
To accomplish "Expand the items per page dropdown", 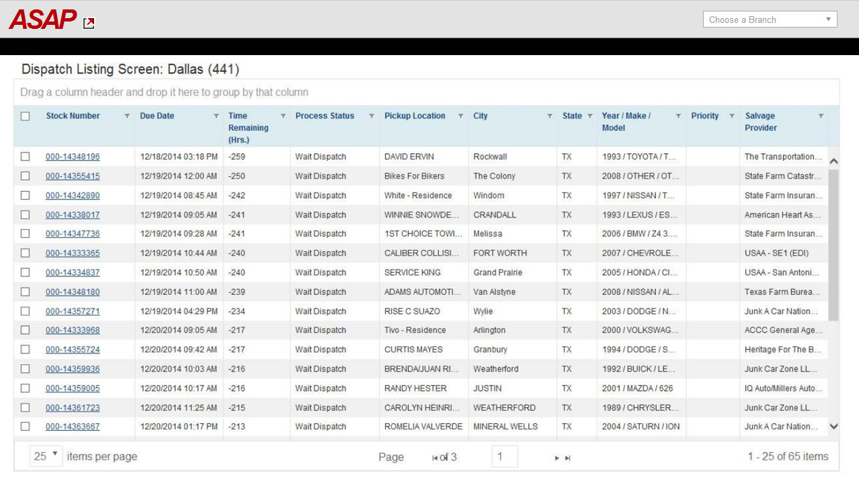I will [x=46, y=456].
